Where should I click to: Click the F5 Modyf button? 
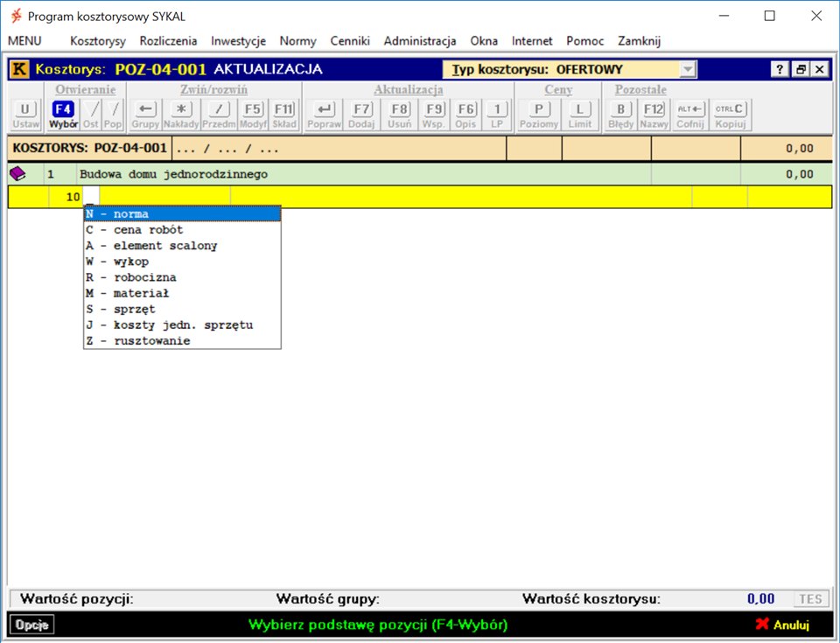[253, 115]
